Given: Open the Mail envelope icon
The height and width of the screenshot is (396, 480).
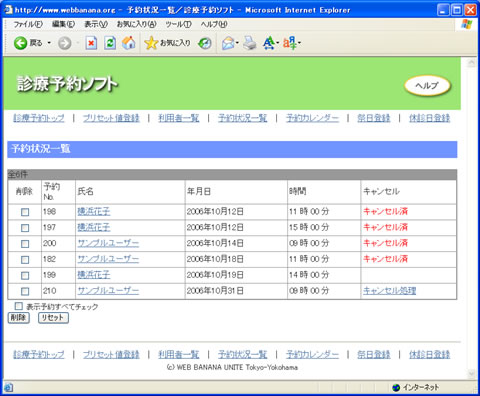Looking at the screenshot, I should [x=228, y=43].
